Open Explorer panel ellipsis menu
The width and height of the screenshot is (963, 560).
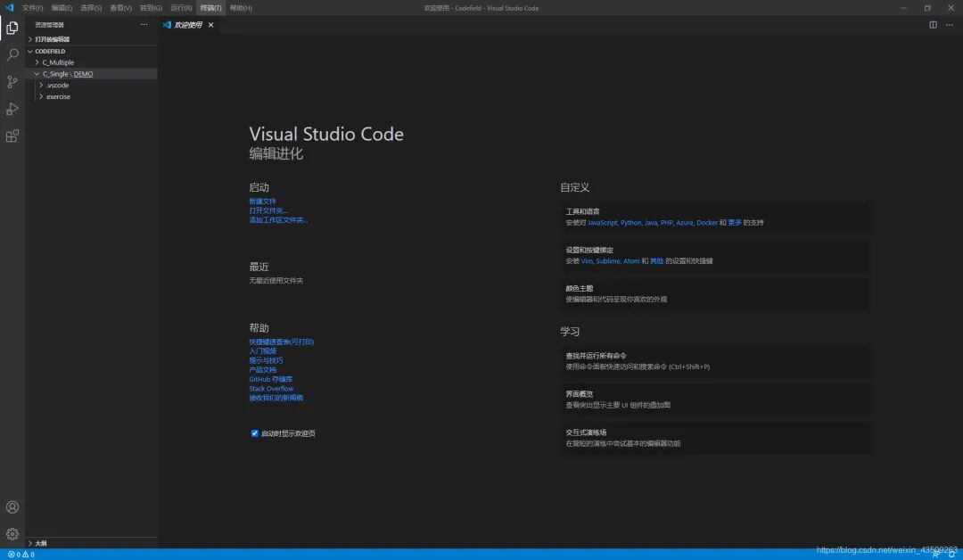click(144, 25)
